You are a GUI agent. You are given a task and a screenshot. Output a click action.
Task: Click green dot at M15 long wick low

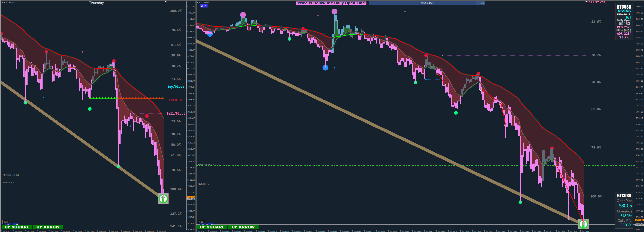click(118, 166)
